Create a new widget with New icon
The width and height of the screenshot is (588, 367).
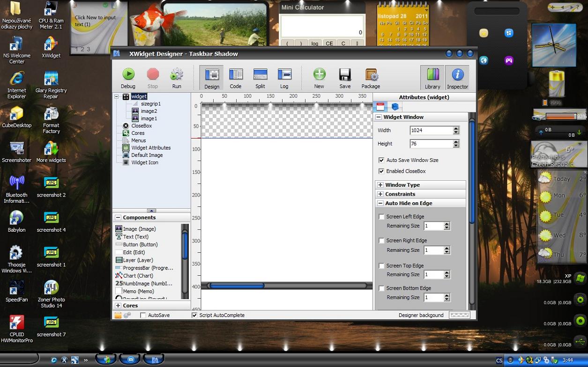[319, 74]
